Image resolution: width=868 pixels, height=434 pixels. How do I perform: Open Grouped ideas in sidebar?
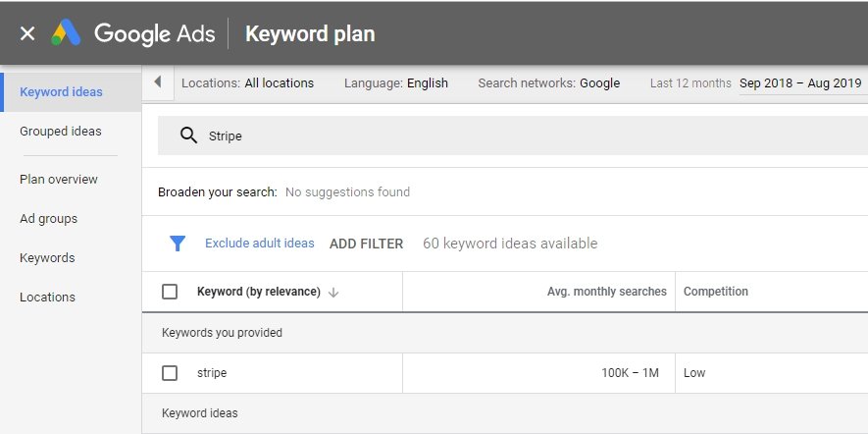point(61,132)
